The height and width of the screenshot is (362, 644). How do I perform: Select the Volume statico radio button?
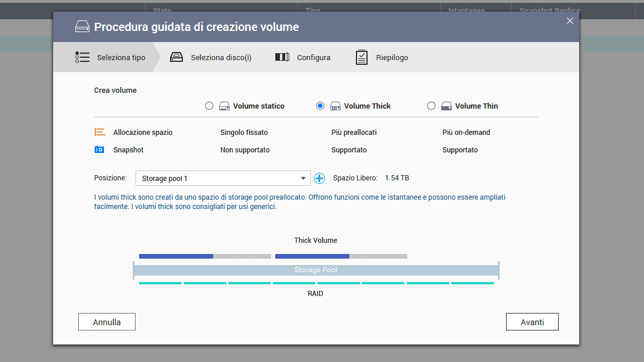(209, 106)
